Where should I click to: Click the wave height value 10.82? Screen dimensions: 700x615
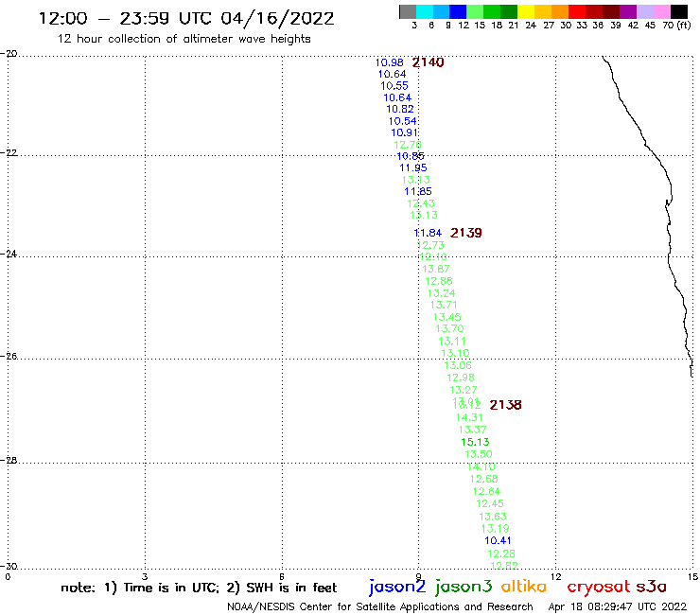(400, 109)
